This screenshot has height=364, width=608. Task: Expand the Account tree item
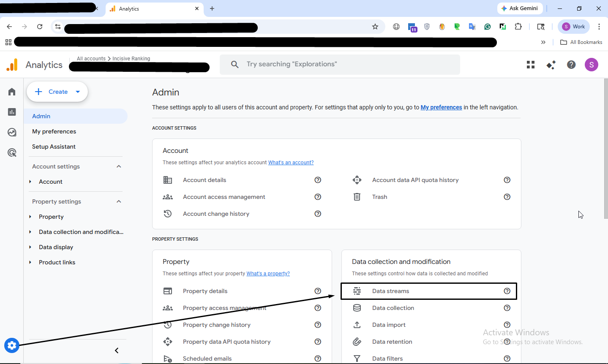pyautogui.click(x=30, y=182)
